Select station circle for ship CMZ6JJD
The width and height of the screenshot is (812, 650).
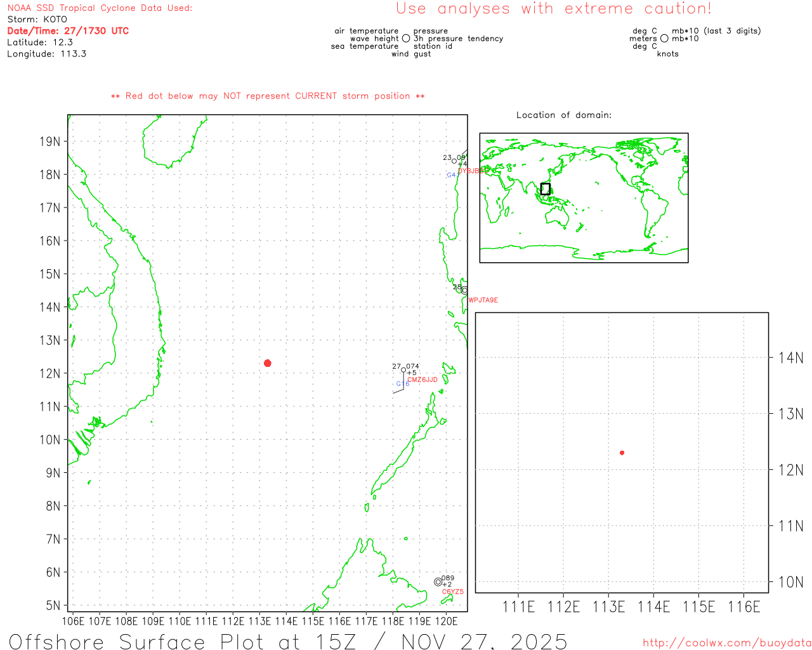pos(403,370)
